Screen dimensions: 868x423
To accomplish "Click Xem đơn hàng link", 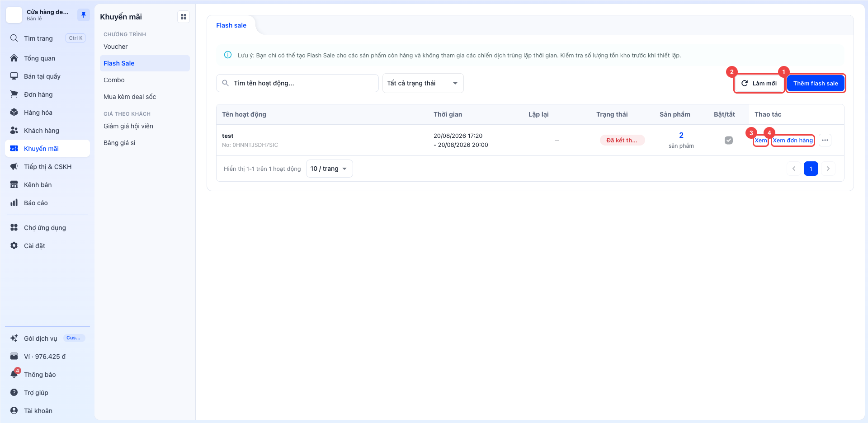I will point(793,141).
